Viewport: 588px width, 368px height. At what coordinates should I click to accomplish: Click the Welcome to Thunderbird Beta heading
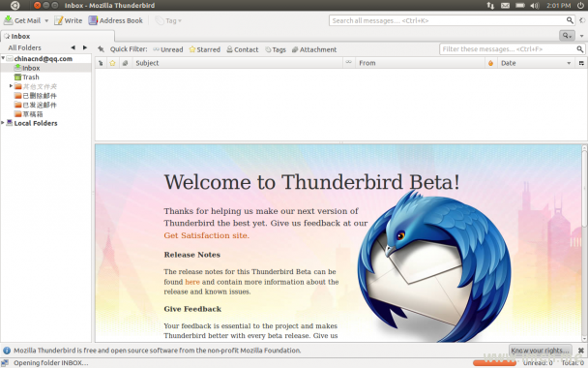(x=312, y=182)
